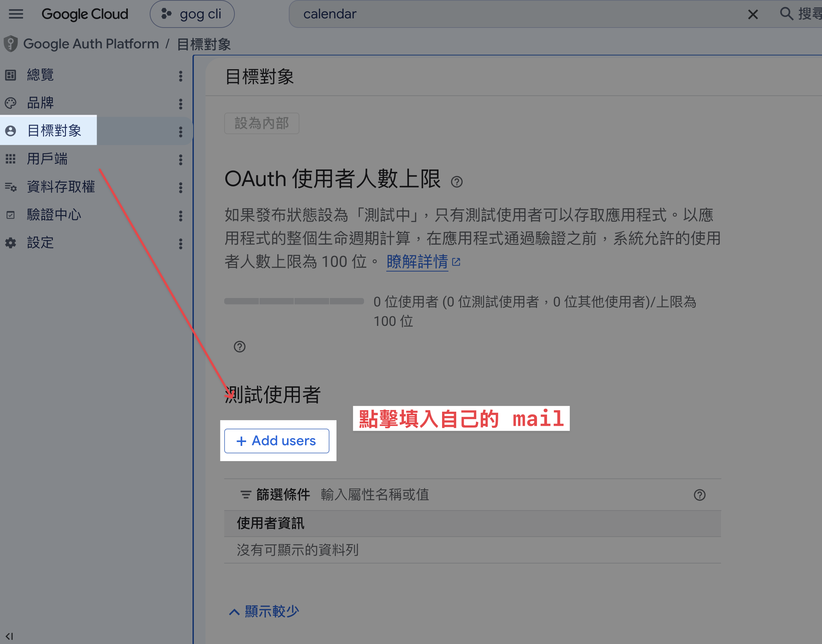Select 資料存取權 in the sidebar
822x644 pixels.
(61, 187)
